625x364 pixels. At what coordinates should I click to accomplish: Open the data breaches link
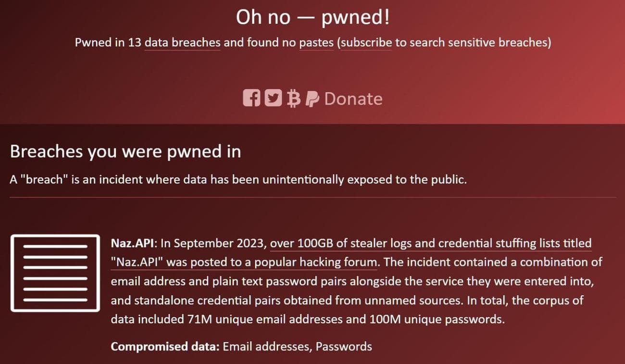click(182, 42)
